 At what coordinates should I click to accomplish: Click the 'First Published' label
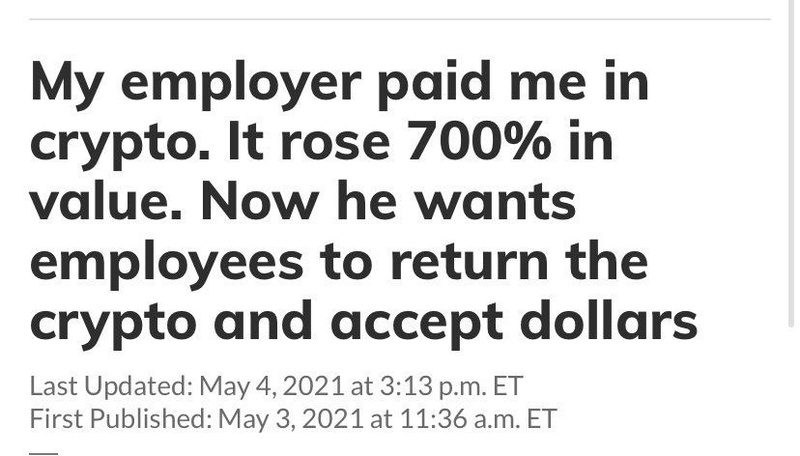(x=119, y=418)
